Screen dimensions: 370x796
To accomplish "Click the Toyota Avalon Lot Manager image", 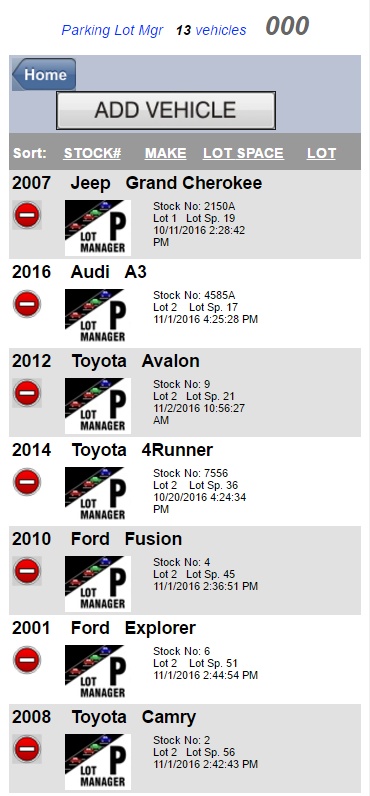I will pyautogui.click(x=98, y=406).
